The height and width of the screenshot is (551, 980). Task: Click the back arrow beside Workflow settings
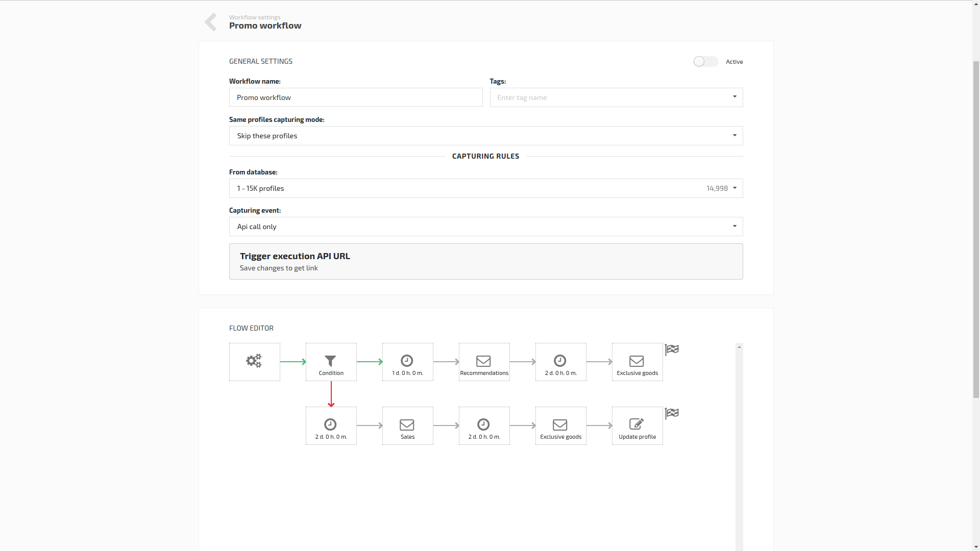click(211, 22)
